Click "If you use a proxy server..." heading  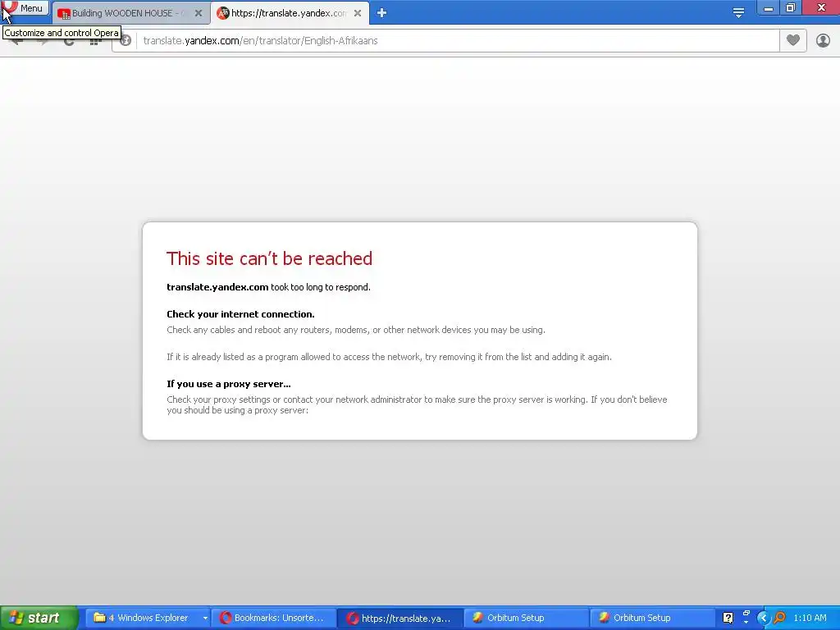[229, 384]
